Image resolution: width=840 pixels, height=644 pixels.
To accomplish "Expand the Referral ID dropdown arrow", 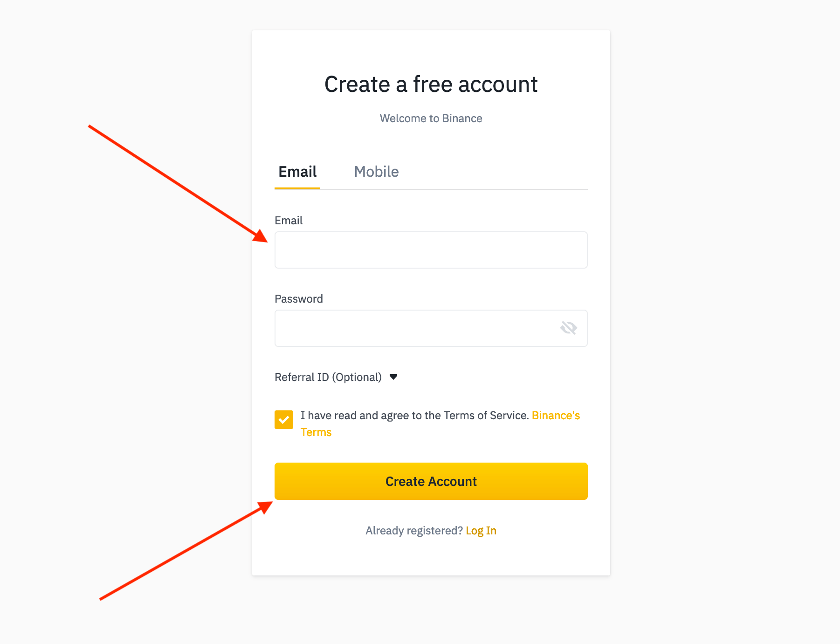I will 393,377.
